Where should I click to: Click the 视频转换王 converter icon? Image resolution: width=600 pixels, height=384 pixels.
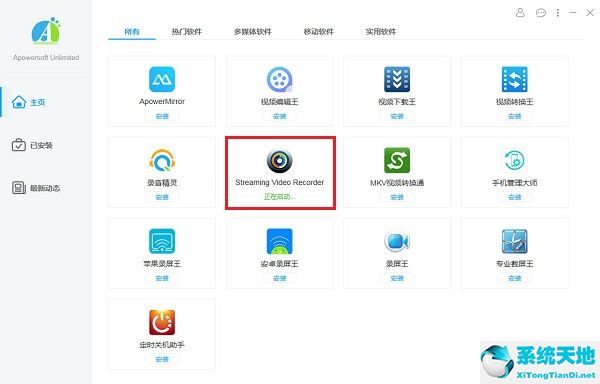coord(514,79)
